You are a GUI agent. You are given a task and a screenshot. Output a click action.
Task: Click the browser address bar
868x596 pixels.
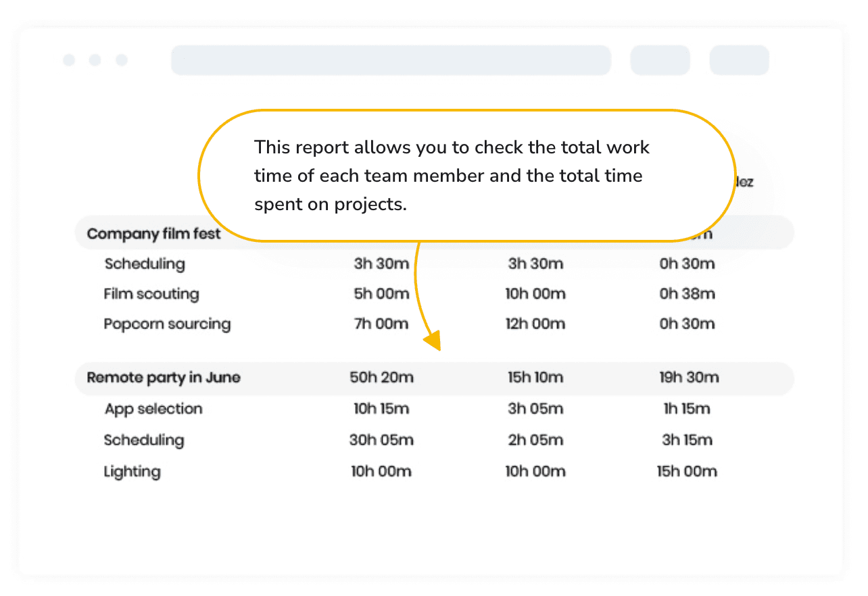391,60
